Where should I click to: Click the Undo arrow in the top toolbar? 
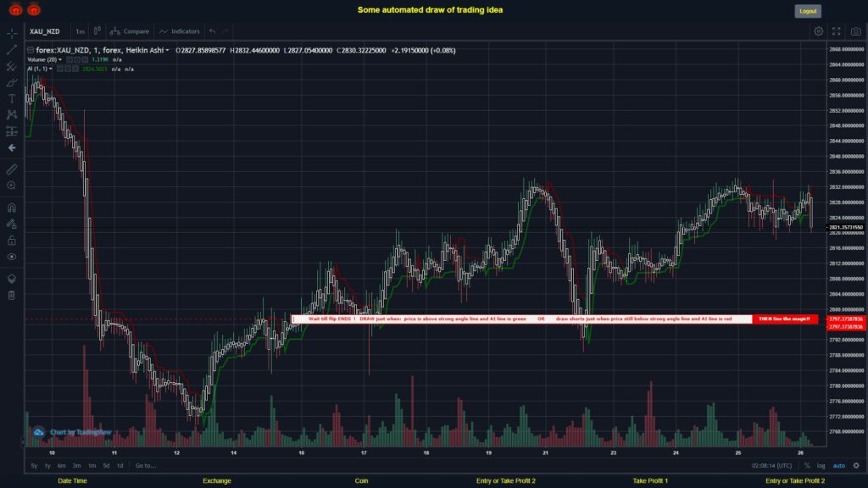point(212,31)
